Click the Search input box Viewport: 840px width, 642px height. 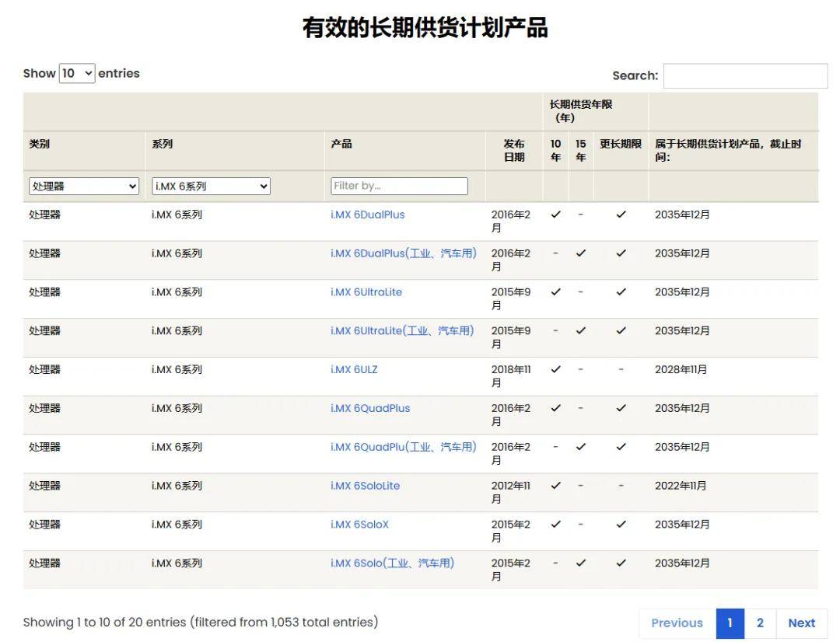pyautogui.click(x=745, y=75)
